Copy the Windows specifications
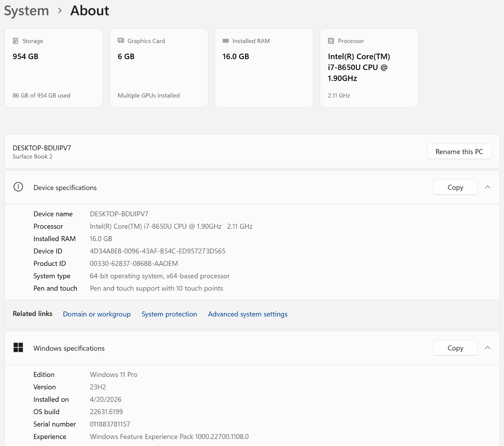This screenshot has width=504, height=446. (455, 348)
